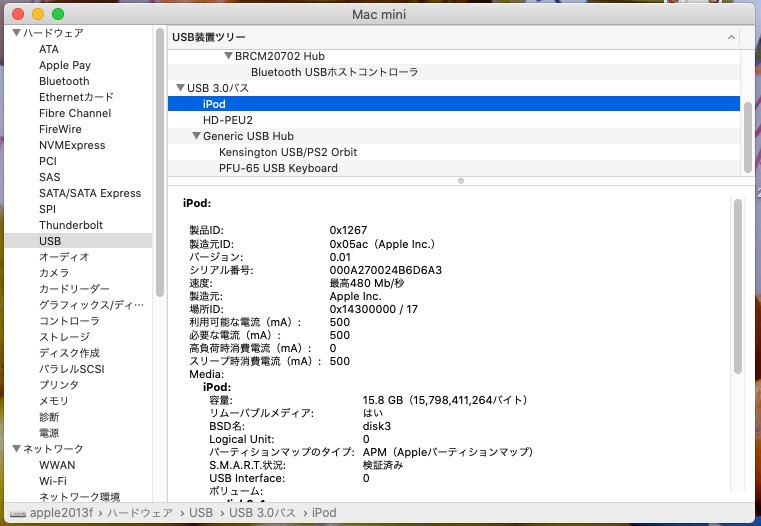The width and height of the screenshot is (761, 526).
Task: Click the detail pane vertical scrollbar
Action: (x=738, y=286)
